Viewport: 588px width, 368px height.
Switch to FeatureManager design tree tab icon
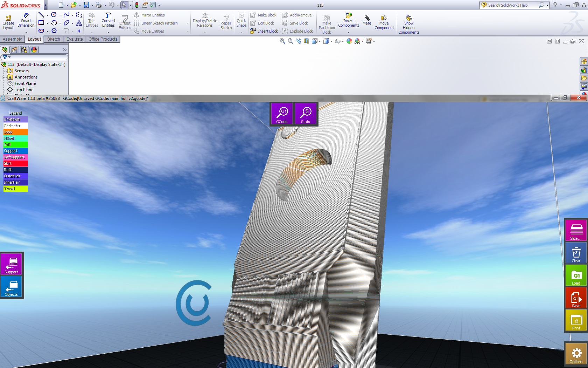pos(5,50)
